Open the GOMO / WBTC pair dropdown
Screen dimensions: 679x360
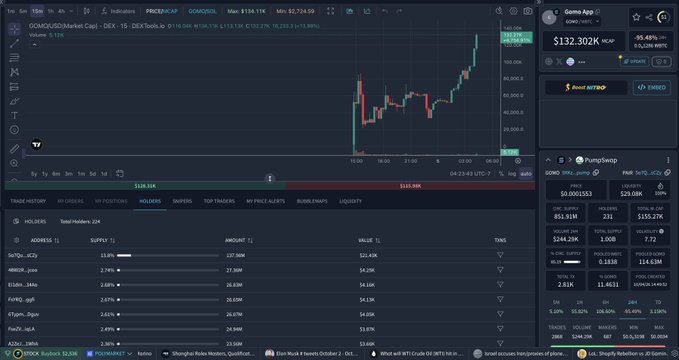582,22
